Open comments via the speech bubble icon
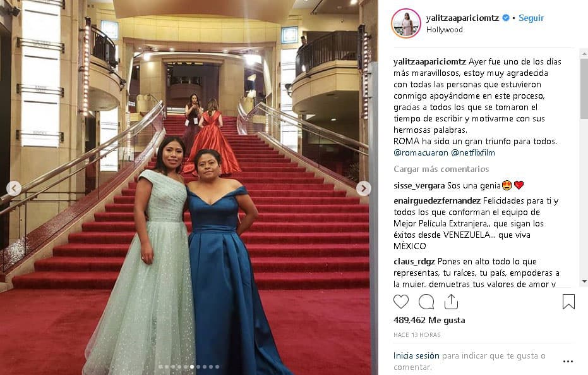The image size is (588, 375). click(426, 302)
